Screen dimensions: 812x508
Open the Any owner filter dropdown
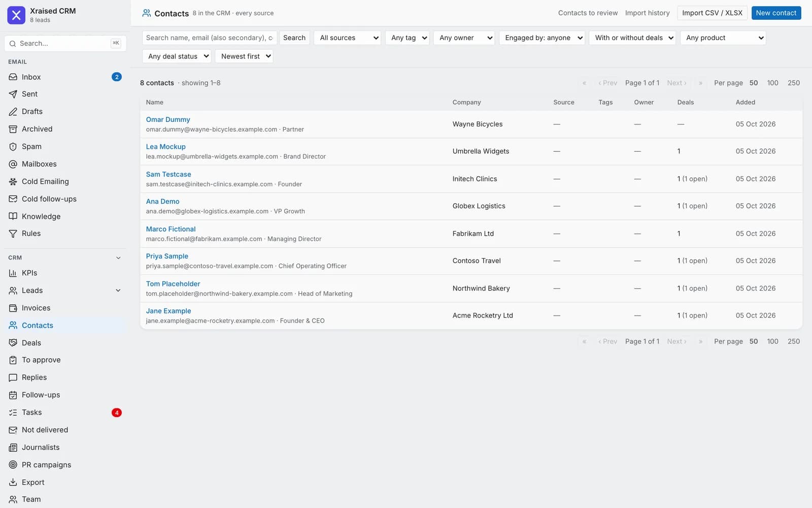(x=464, y=38)
